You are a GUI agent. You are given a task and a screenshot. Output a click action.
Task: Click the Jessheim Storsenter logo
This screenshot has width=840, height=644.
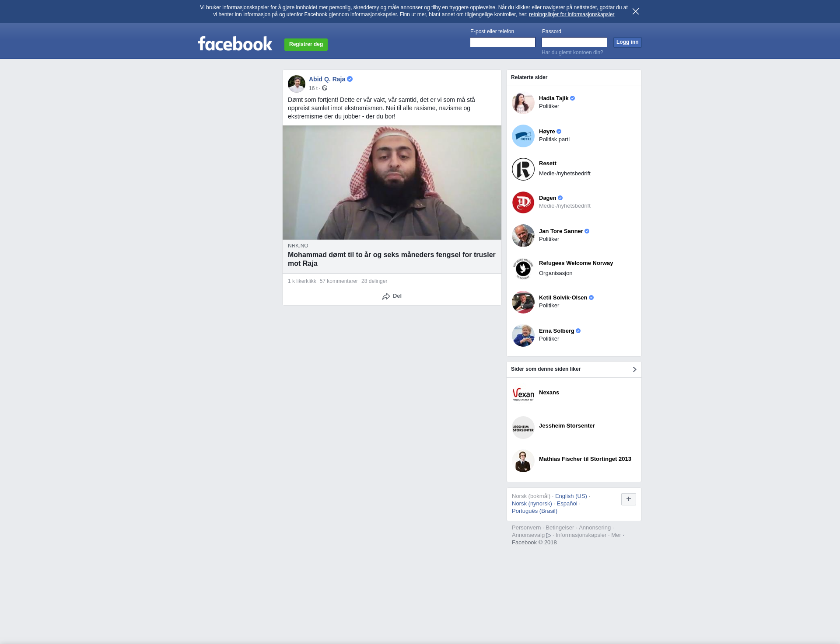[523, 428]
